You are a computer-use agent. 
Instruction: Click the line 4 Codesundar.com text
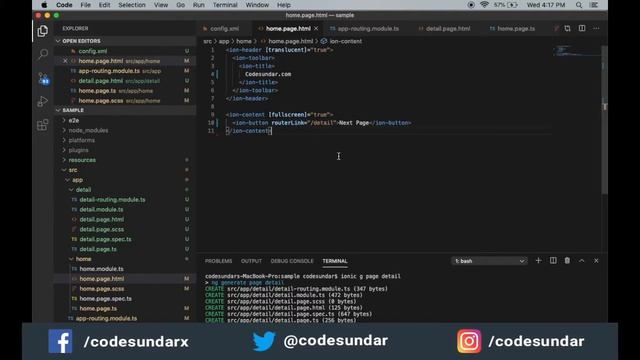point(268,74)
